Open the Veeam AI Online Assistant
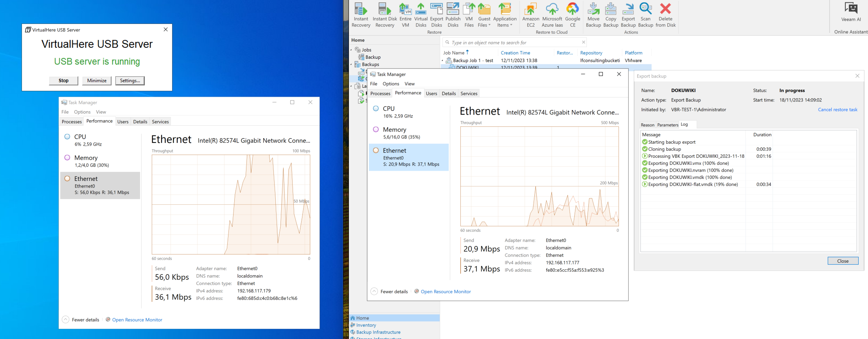This screenshot has height=339, width=868. tap(851, 13)
